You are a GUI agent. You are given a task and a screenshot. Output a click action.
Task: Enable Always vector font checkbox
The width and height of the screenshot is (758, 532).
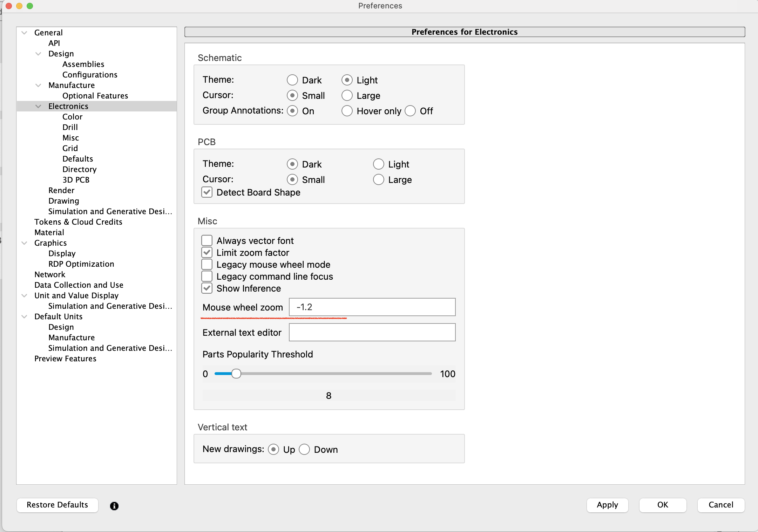(x=207, y=241)
